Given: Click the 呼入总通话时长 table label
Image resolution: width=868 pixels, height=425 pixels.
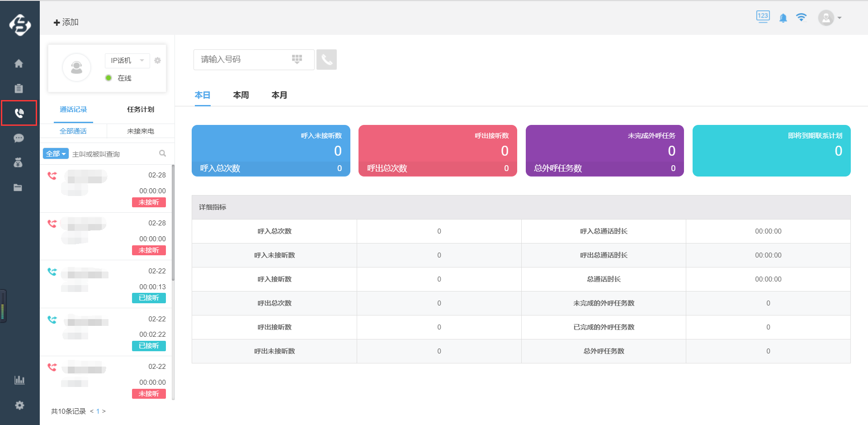Looking at the screenshot, I should tap(604, 231).
